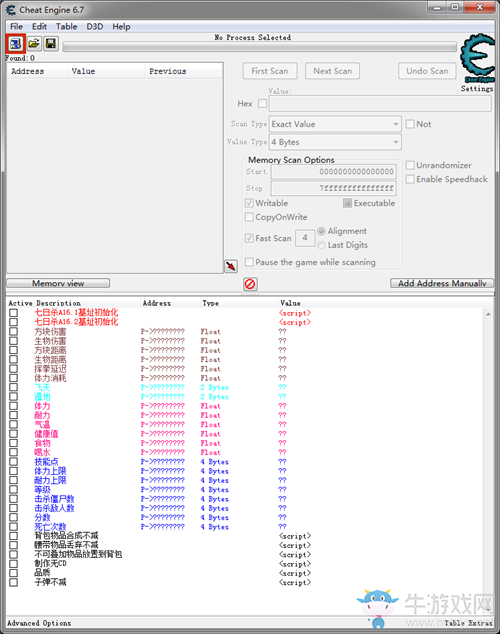Toggle the Writable checkbox
500x634 pixels.
[x=249, y=203]
